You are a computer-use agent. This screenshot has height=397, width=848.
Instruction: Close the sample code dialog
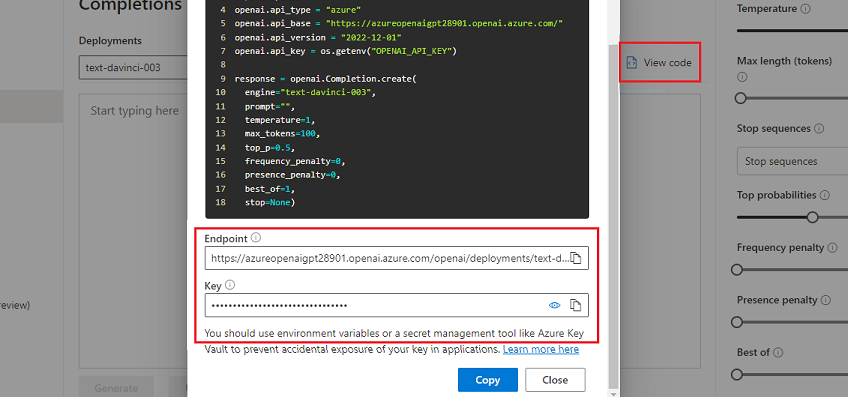(x=555, y=380)
